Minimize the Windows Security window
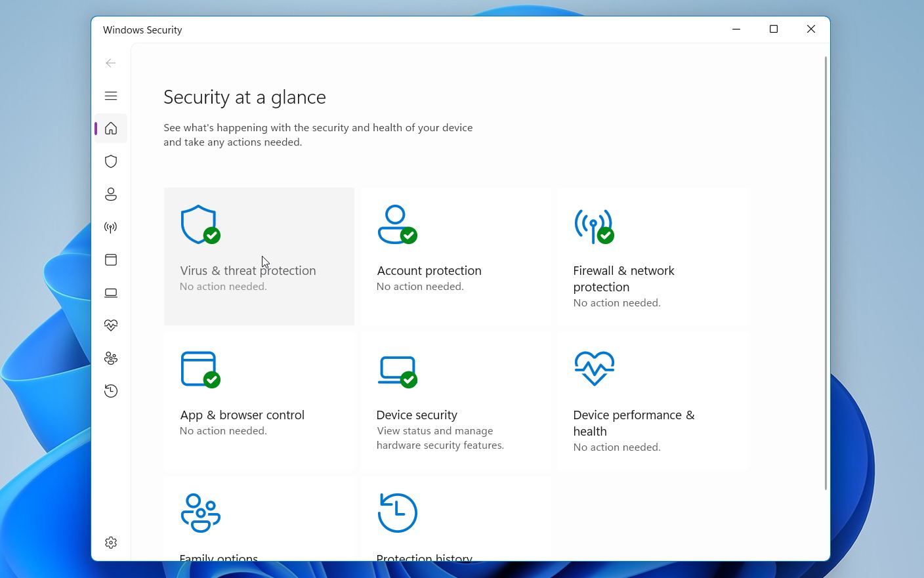The height and width of the screenshot is (578, 924). click(736, 29)
